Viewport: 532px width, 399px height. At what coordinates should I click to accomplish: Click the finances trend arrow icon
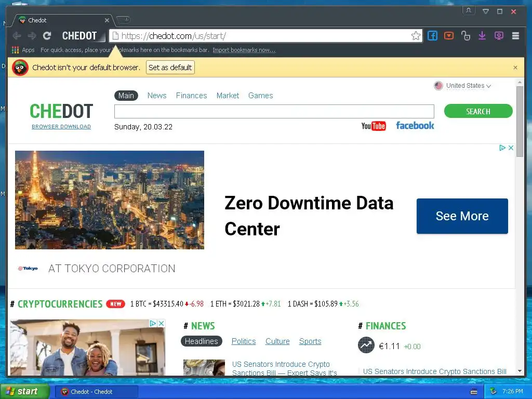point(366,345)
